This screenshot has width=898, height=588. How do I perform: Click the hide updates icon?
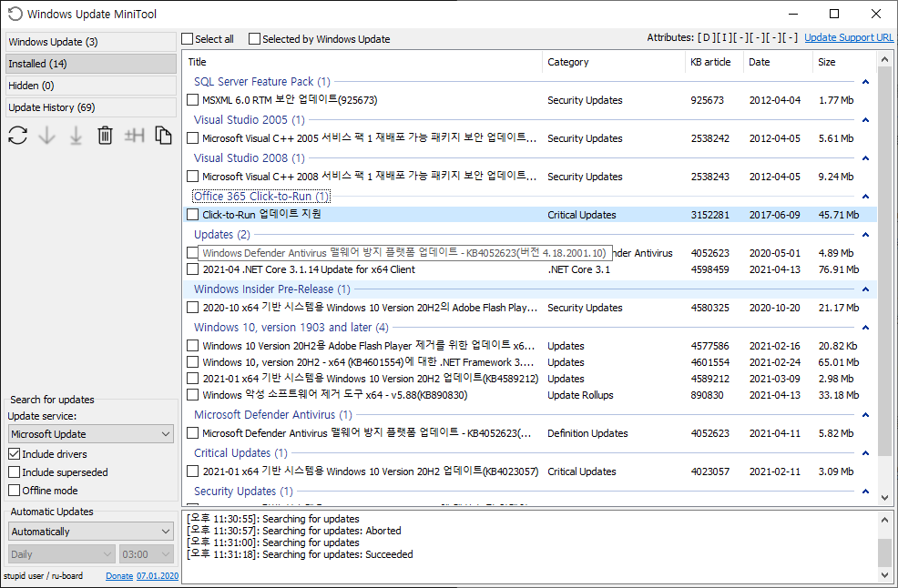pyautogui.click(x=135, y=136)
